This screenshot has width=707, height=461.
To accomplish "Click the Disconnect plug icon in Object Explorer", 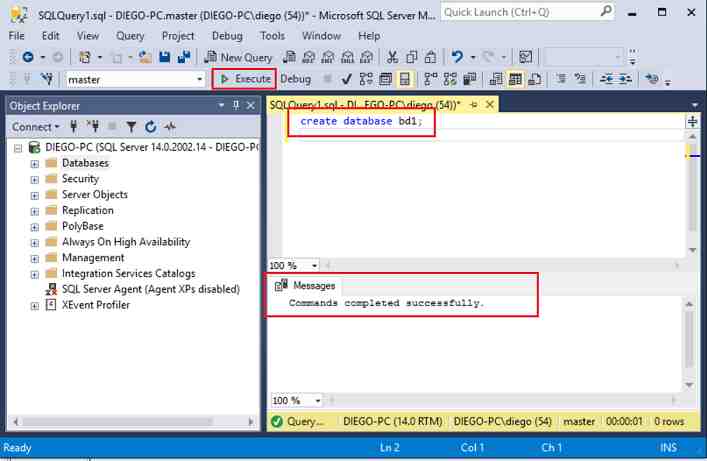I will [93, 127].
